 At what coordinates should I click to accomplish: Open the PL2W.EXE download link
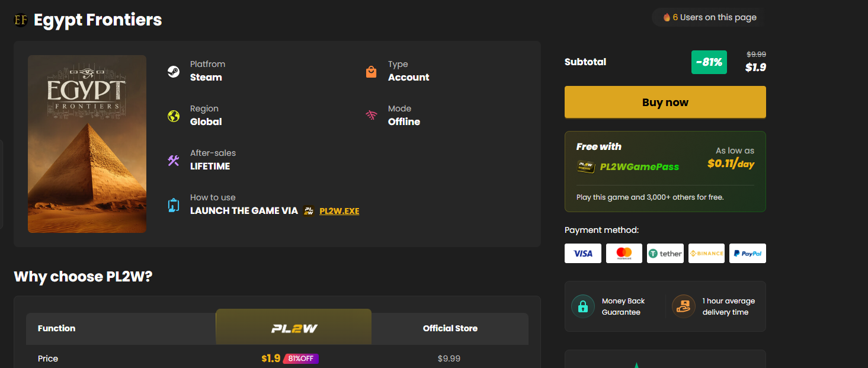(339, 211)
